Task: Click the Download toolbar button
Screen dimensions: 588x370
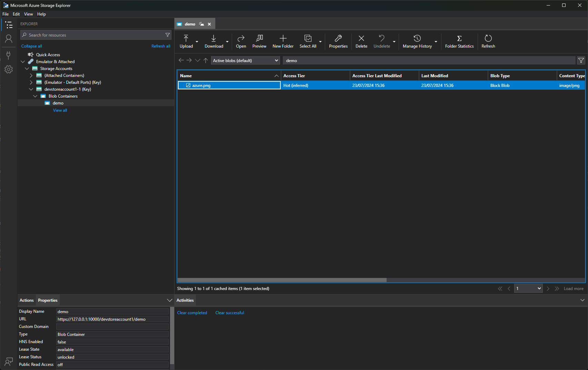Action: coord(214,42)
